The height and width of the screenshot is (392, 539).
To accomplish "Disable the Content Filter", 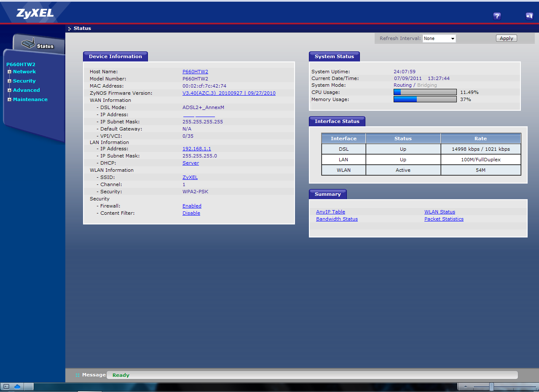I will pos(191,213).
